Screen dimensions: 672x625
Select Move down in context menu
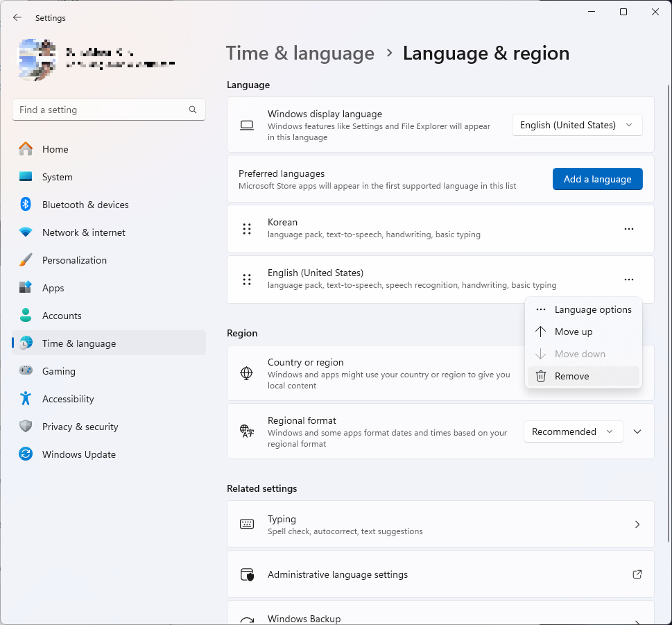click(583, 354)
